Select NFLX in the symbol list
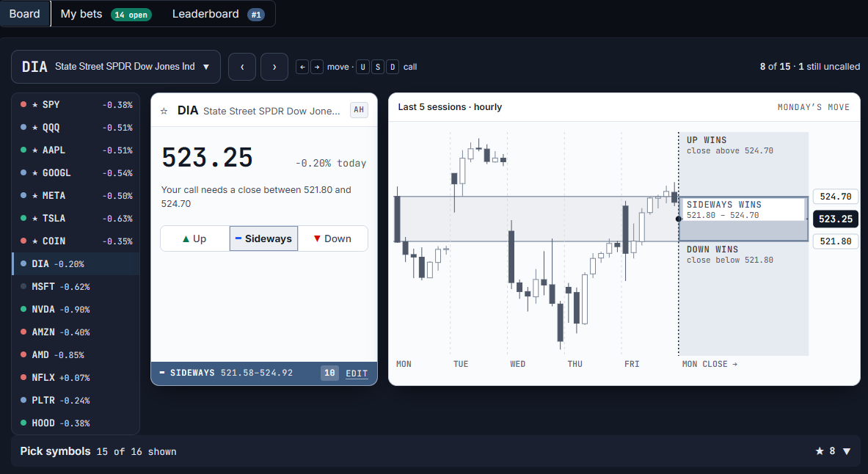The width and height of the screenshot is (868, 474). (x=76, y=378)
